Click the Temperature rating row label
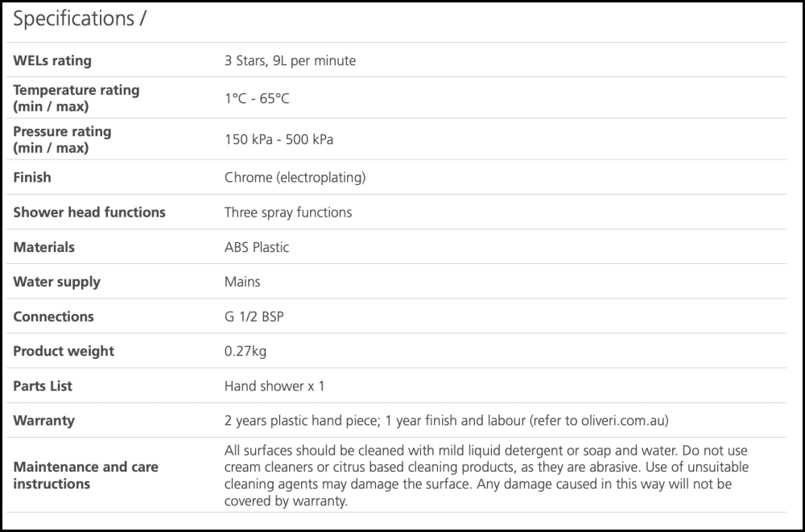805x532 pixels. click(76, 98)
